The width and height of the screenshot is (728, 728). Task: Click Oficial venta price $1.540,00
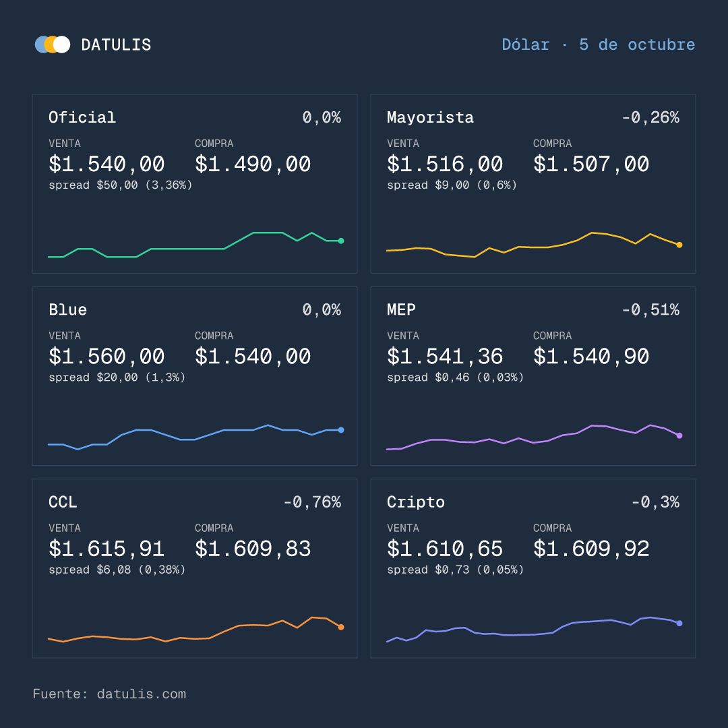click(107, 164)
